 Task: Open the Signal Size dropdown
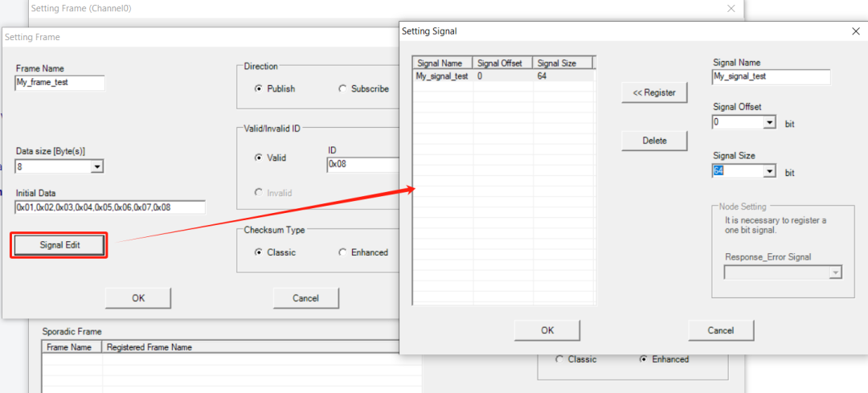pyautogui.click(x=769, y=171)
